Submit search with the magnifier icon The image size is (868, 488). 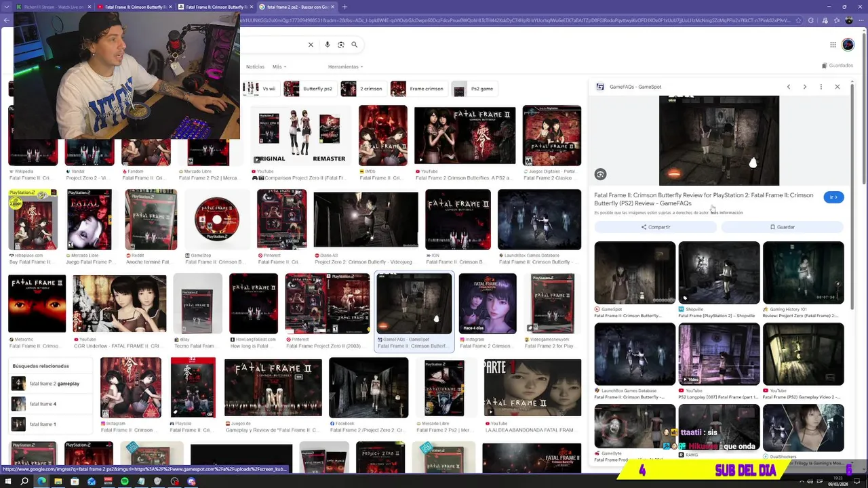[355, 45]
